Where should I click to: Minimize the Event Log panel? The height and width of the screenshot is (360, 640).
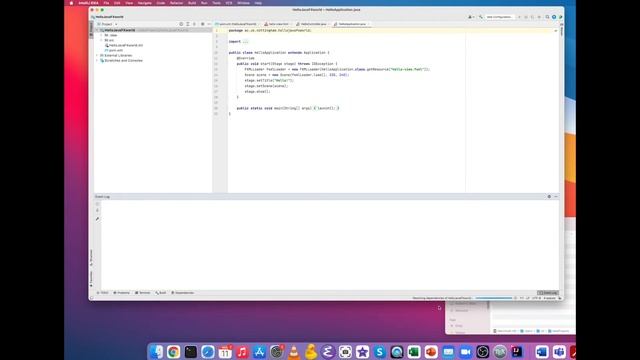coord(556,197)
